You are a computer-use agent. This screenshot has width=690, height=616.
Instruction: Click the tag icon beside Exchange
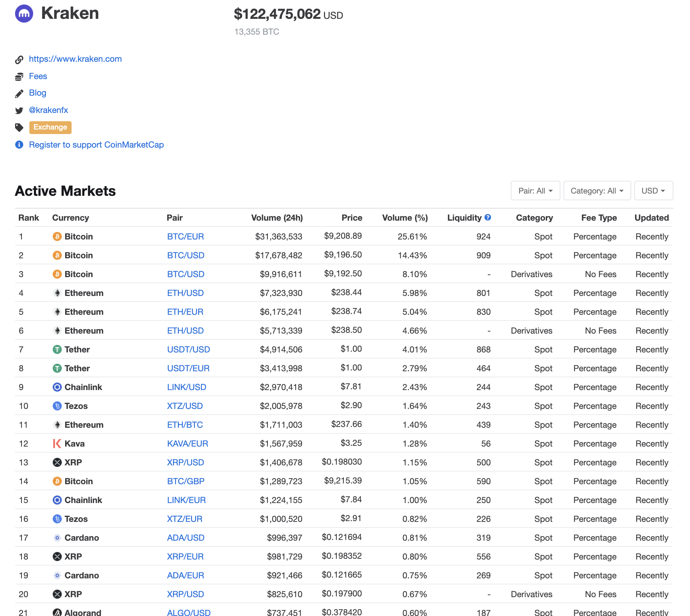[19, 128]
